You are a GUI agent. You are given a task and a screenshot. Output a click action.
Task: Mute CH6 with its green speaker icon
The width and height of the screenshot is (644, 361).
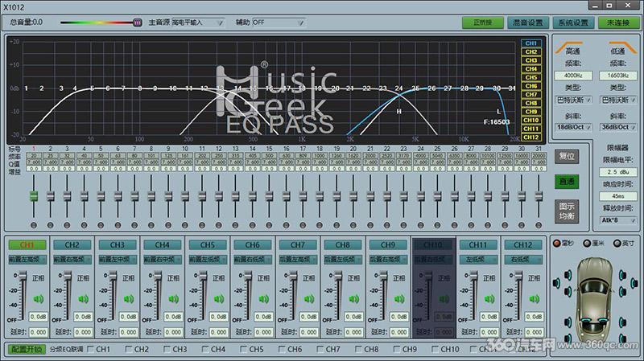[x=264, y=299]
